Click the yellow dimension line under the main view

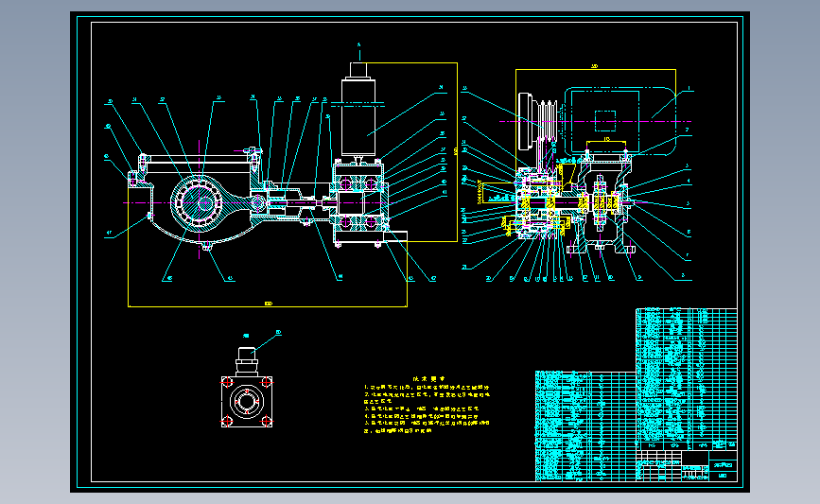click(268, 305)
